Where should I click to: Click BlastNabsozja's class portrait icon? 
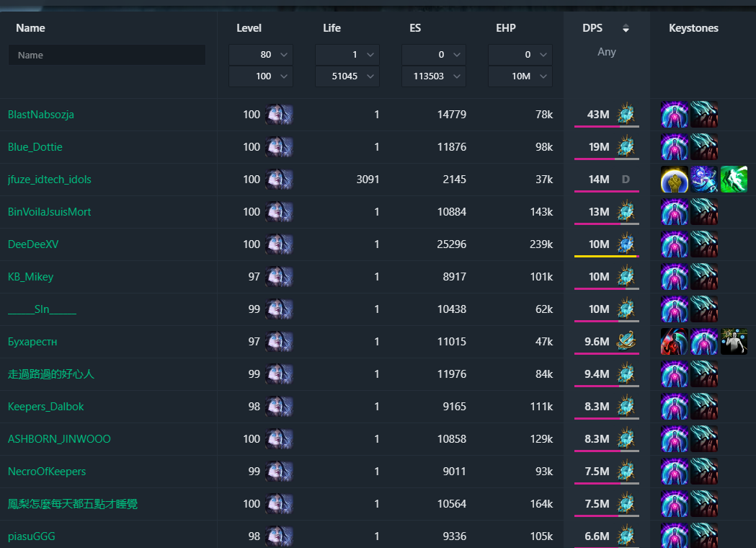click(279, 115)
